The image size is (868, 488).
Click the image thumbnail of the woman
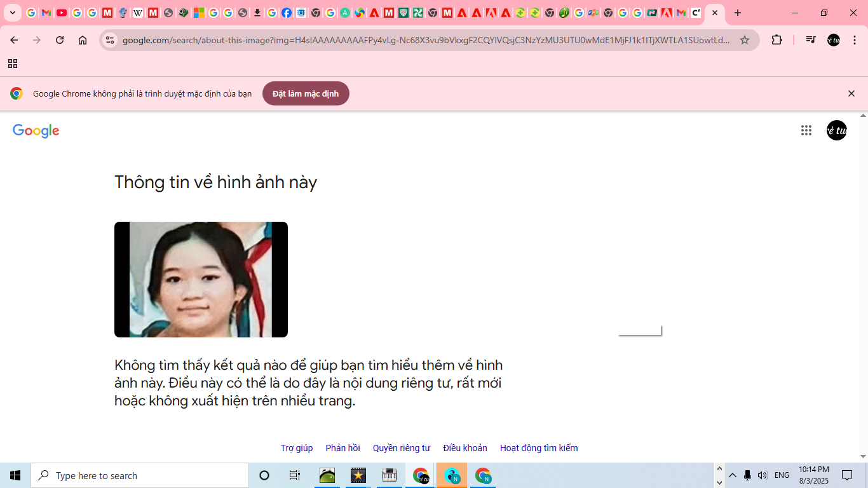tap(201, 279)
